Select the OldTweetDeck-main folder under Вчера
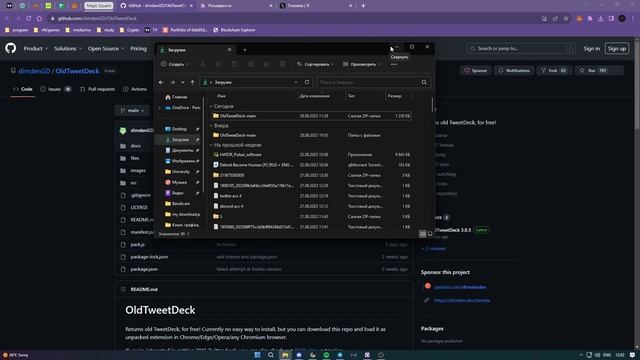The width and height of the screenshot is (640, 360). click(x=311, y=135)
